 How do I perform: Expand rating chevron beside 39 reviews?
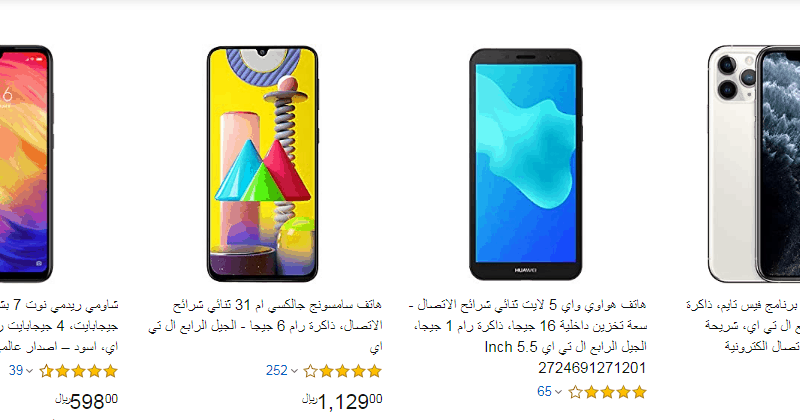(x=30, y=371)
